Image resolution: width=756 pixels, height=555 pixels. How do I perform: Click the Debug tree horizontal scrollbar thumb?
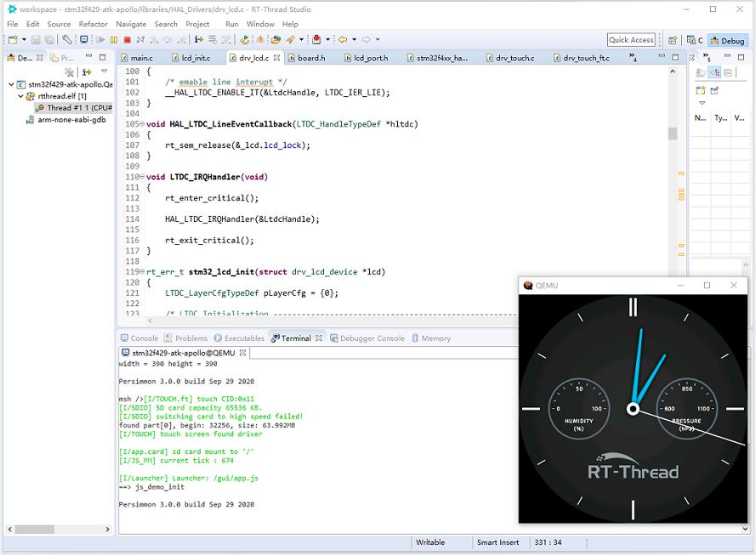coord(35,529)
